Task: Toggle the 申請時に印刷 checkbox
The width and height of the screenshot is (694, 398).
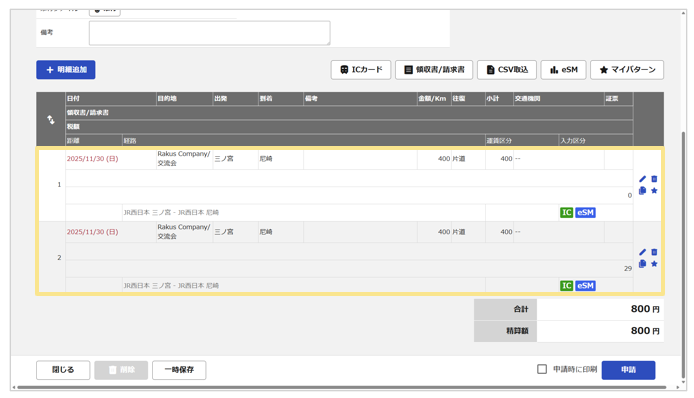Action: 542,369
